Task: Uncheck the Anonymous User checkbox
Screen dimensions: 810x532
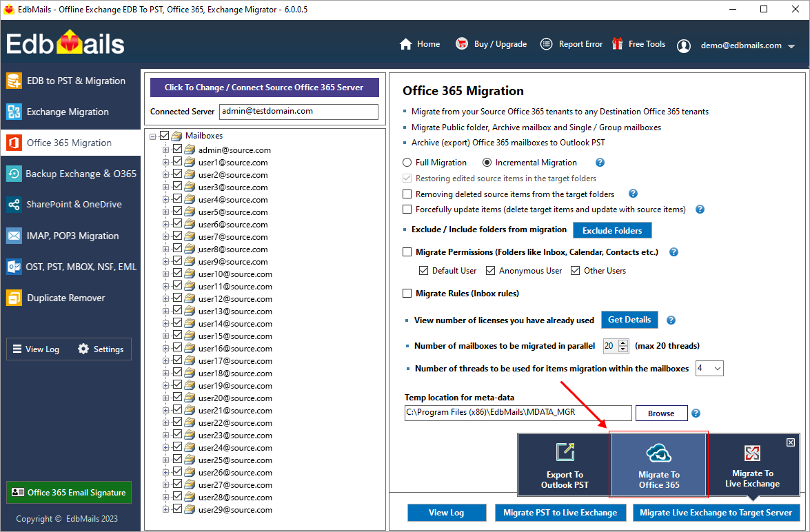Action: [x=490, y=271]
